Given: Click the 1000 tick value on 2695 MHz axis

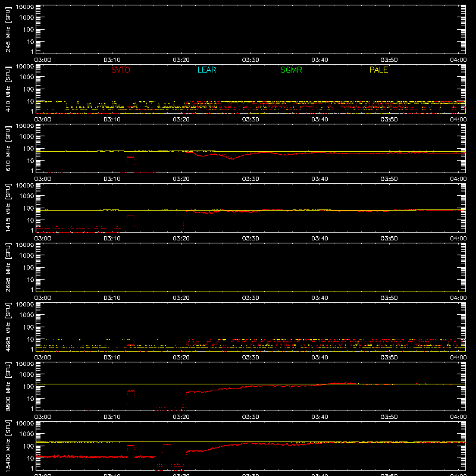Looking at the screenshot, I should point(27,256).
